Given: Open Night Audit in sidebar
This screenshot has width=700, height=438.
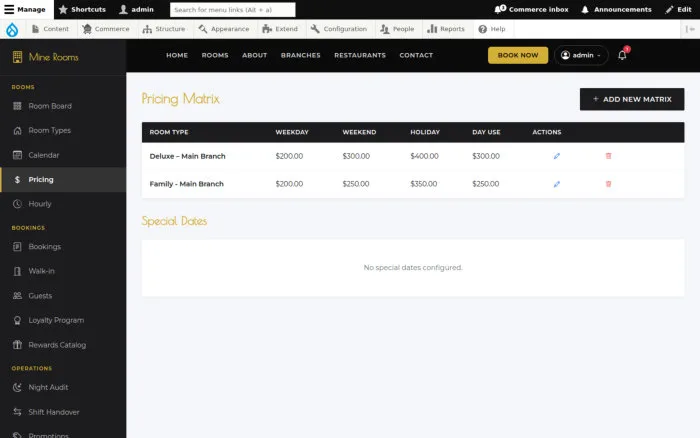Looking at the screenshot, I should click(x=63, y=388).
